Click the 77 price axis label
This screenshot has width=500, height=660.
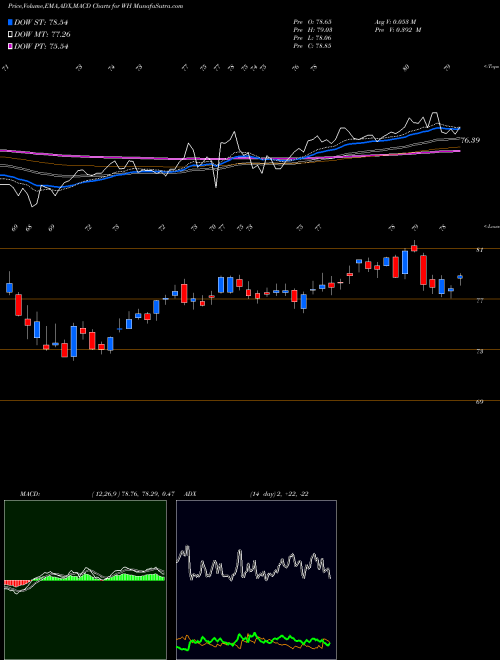point(479,301)
